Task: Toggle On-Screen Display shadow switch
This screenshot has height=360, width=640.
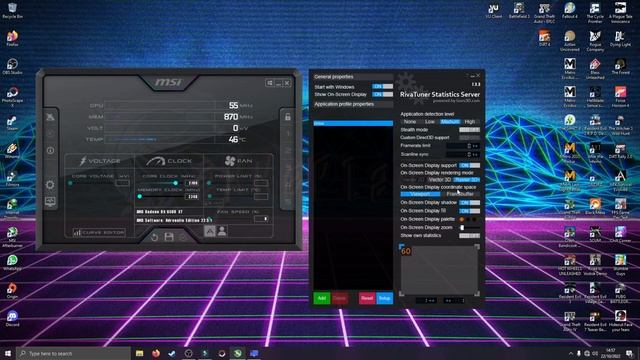Action: [x=469, y=202]
